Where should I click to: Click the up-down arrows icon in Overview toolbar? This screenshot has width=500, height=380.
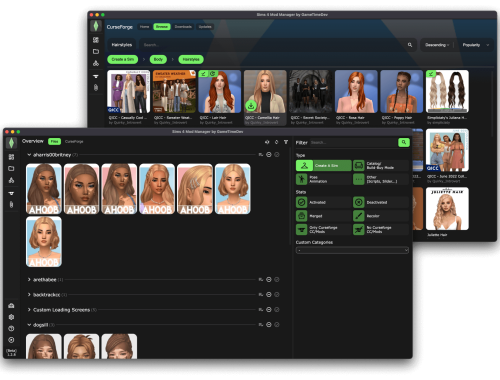(276, 142)
